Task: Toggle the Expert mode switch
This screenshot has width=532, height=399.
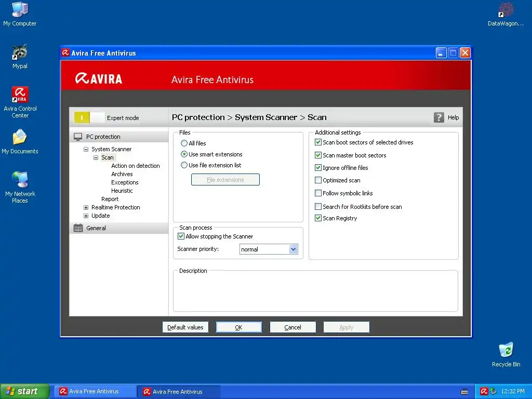Action: coord(89,118)
